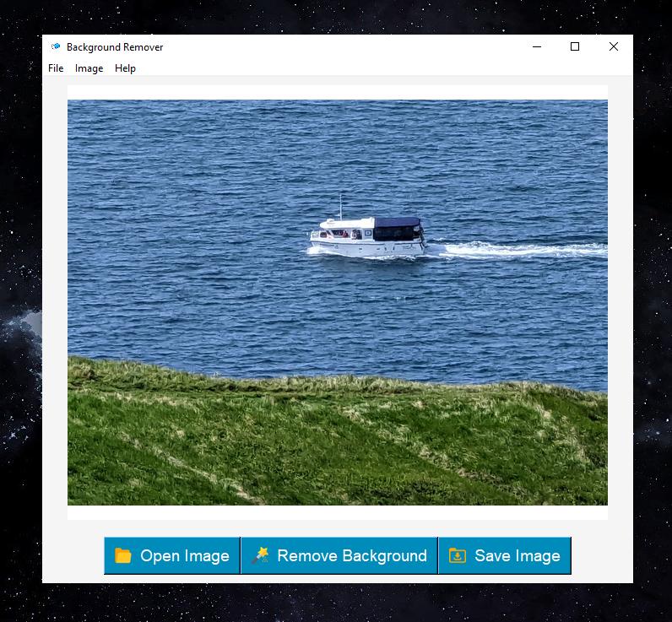Screen dimensions: 672x622
Task: Open the Help menu
Action: pyautogui.click(x=125, y=68)
